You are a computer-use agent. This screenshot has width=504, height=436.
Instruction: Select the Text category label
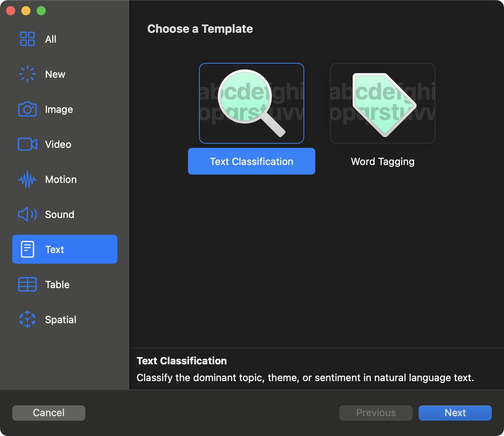pyautogui.click(x=55, y=250)
